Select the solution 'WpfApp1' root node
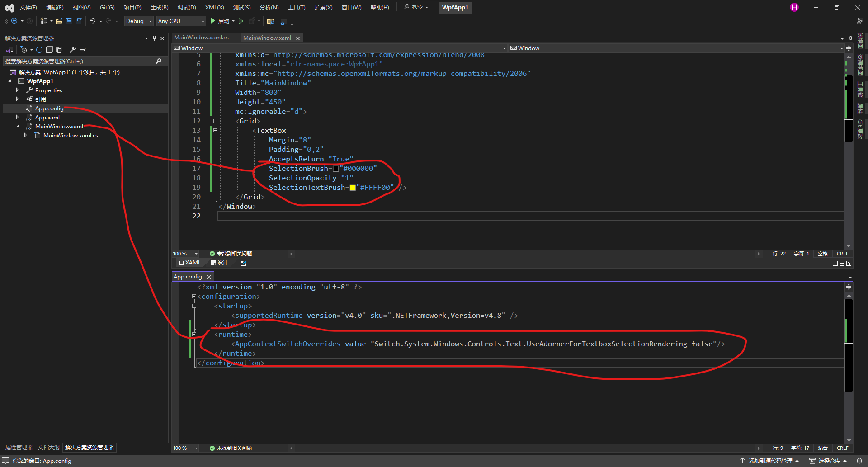 click(x=69, y=72)
